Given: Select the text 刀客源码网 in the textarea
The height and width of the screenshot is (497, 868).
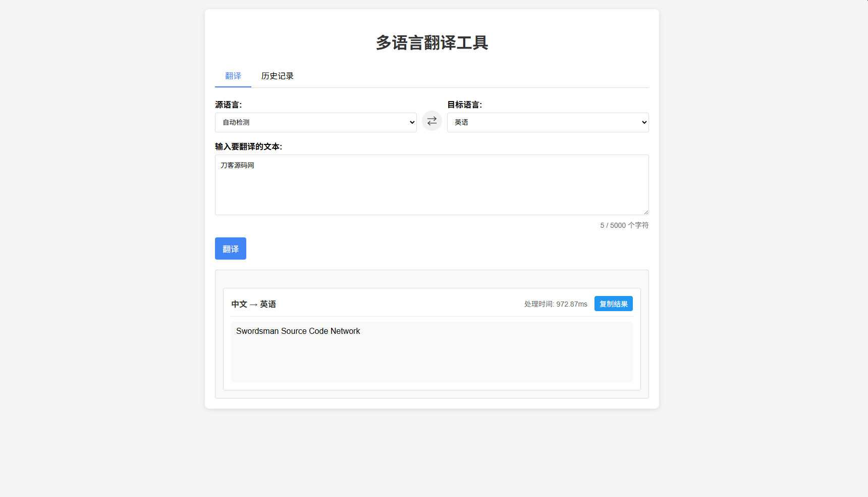Looking at the screenshot, I should [237, 165].
